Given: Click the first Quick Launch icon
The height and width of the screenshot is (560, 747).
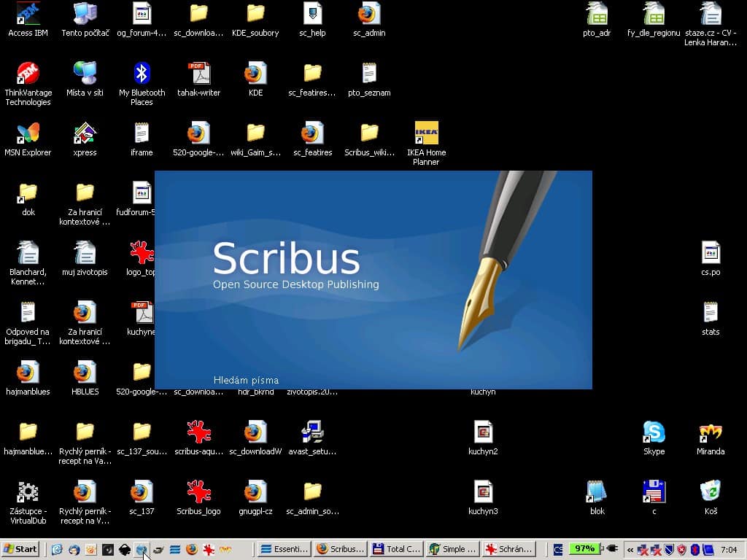Looking at the screenshot, I should (x=57, y=550).
